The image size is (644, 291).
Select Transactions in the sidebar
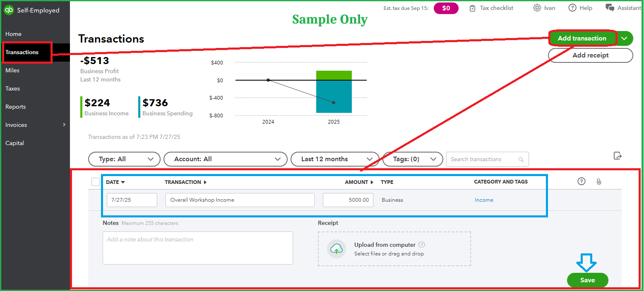(x=22, y=52)
